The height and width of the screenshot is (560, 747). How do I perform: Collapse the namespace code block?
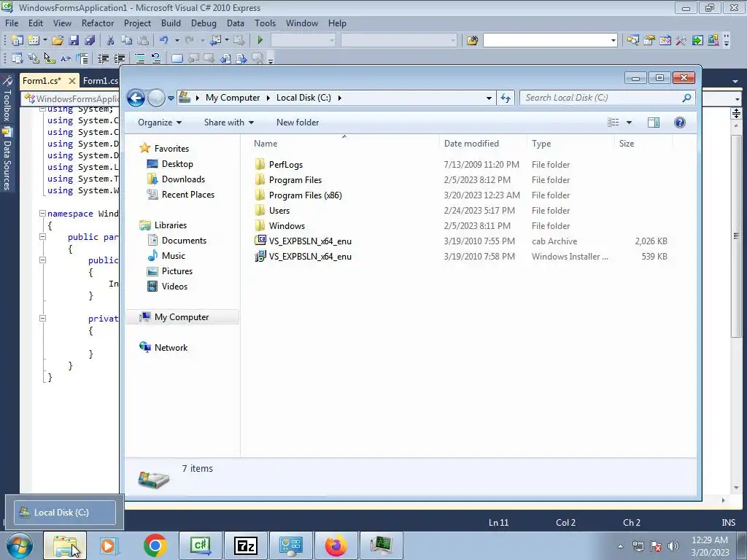point(42,214)
